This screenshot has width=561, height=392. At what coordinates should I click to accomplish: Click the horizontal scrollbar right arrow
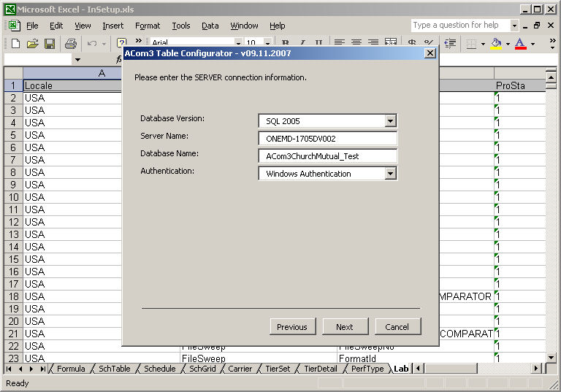535,369
